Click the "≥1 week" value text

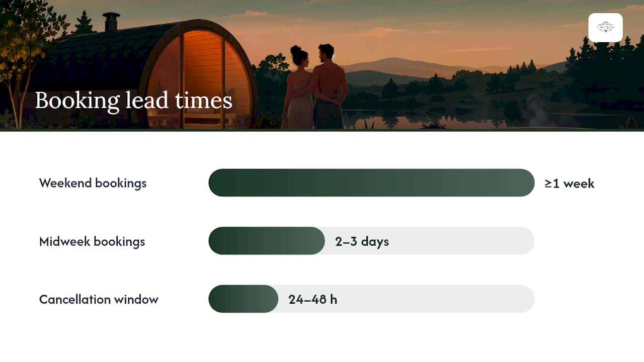click(570, 184)
